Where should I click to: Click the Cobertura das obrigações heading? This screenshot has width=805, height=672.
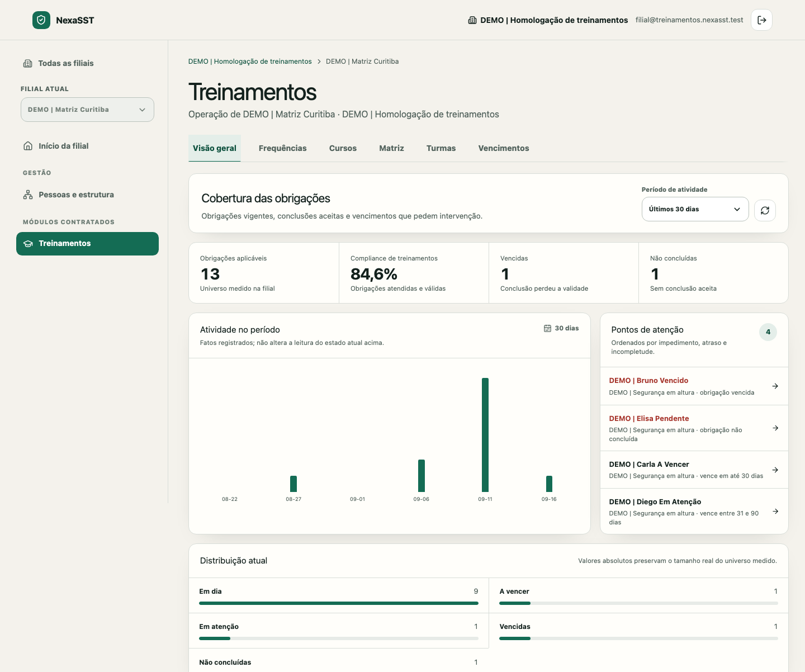tap(266, 198)
